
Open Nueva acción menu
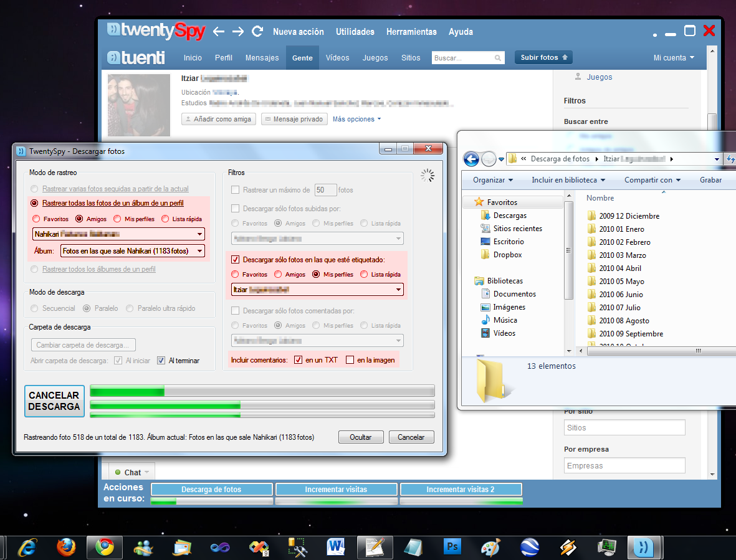299,32
